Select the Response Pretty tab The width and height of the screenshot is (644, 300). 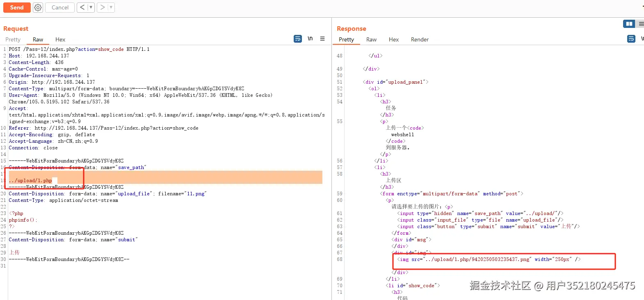click(x=346, y=39)
